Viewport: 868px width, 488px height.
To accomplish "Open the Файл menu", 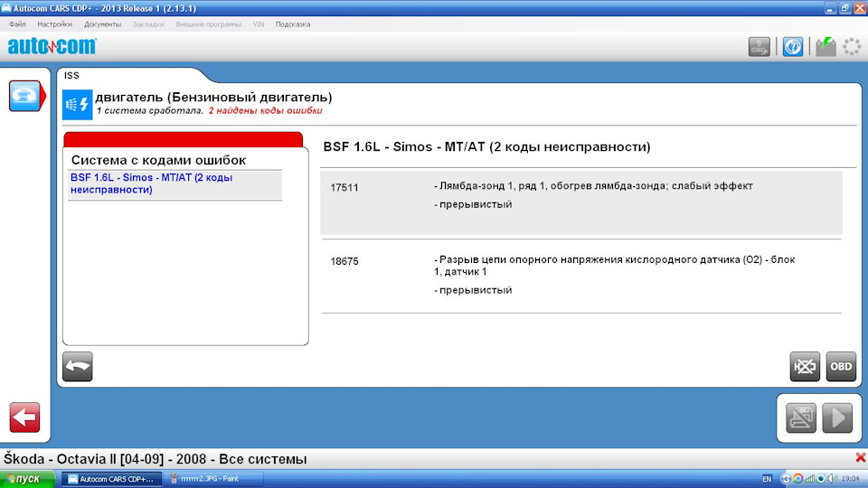I will (x=17, y=24).
